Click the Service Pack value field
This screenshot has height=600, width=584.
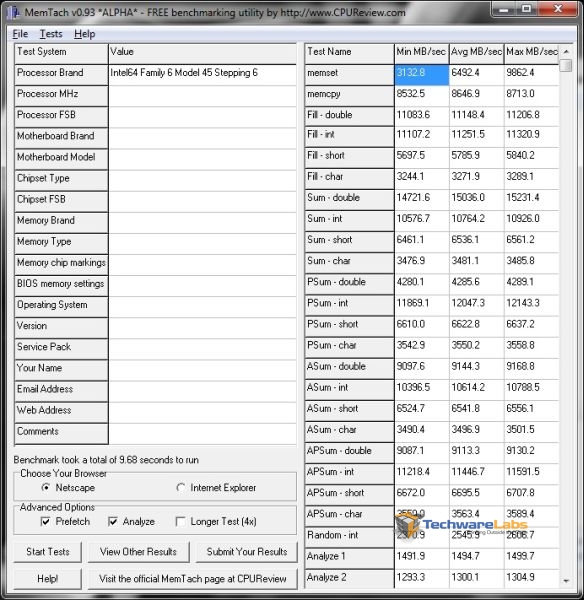point(202,349)
